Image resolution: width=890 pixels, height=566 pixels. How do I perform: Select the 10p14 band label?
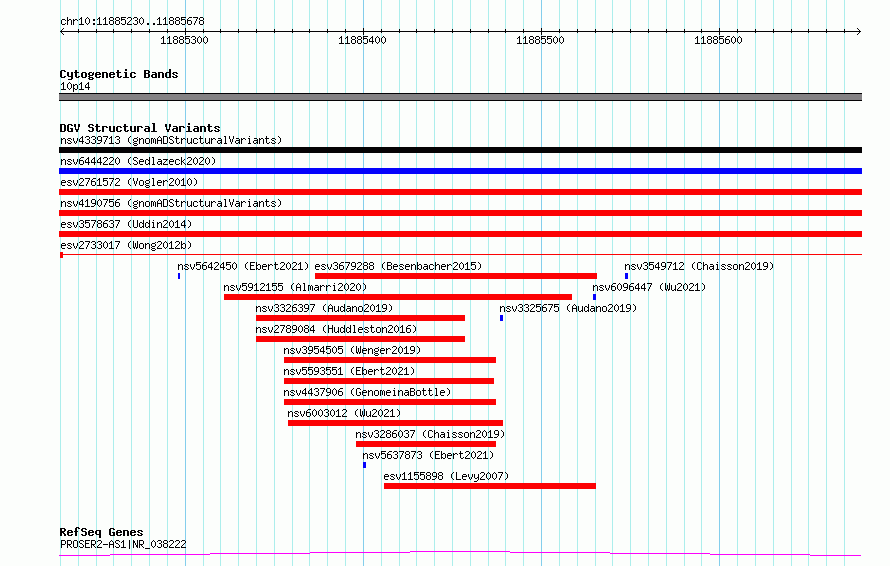(x=75, y=86)
